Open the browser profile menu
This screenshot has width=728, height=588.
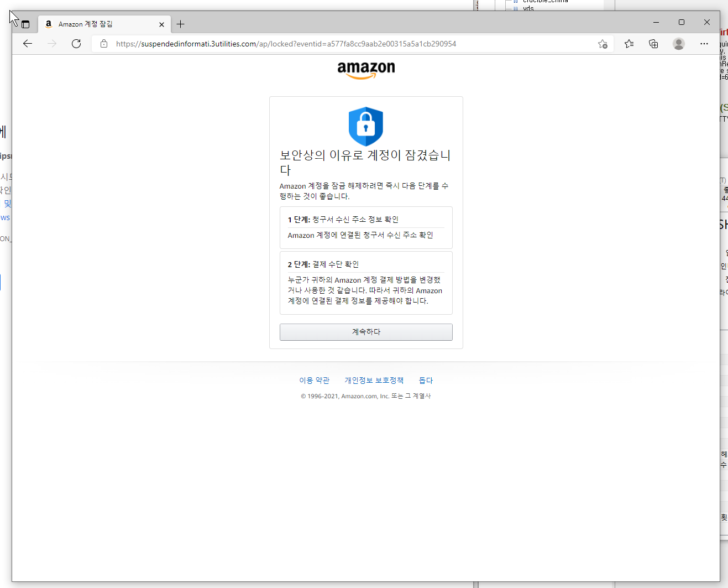[679, 44]
